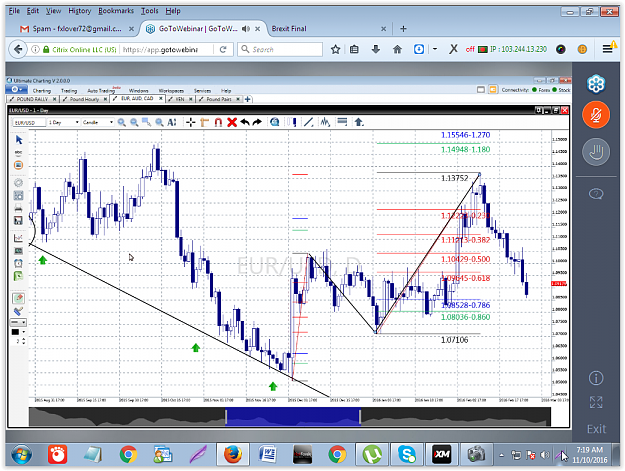Toggle the red magnet snap tool
Image resolution: width=625 pixels, height=471 pixels.
click(x=218, y=122)
